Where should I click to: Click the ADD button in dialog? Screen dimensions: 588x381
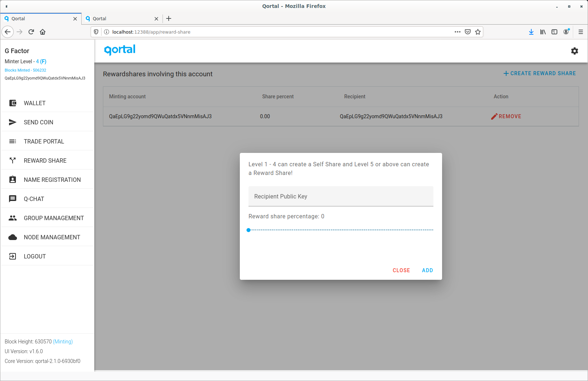coord(427,270)
